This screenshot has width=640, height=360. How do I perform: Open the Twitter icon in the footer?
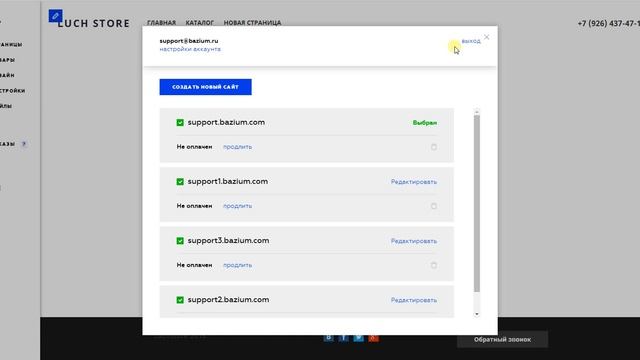coord(358,338)
